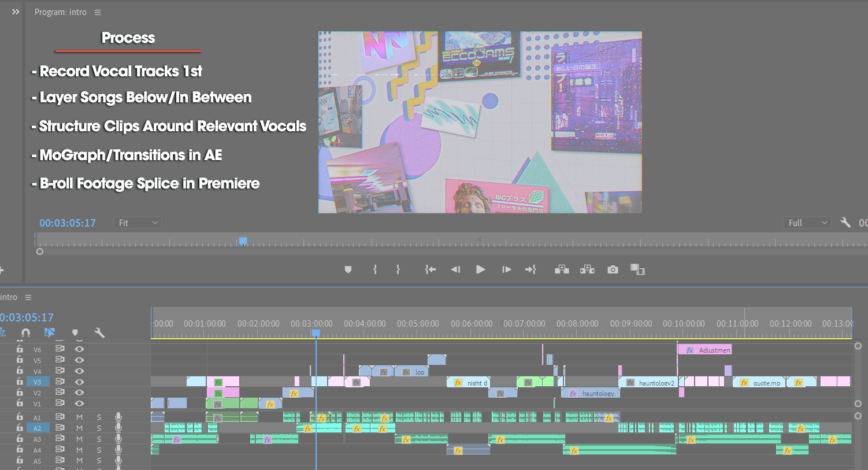The width and height of the screenshot is (868, 470).
Task: Click the Lift button
Action: coord(562,269)
